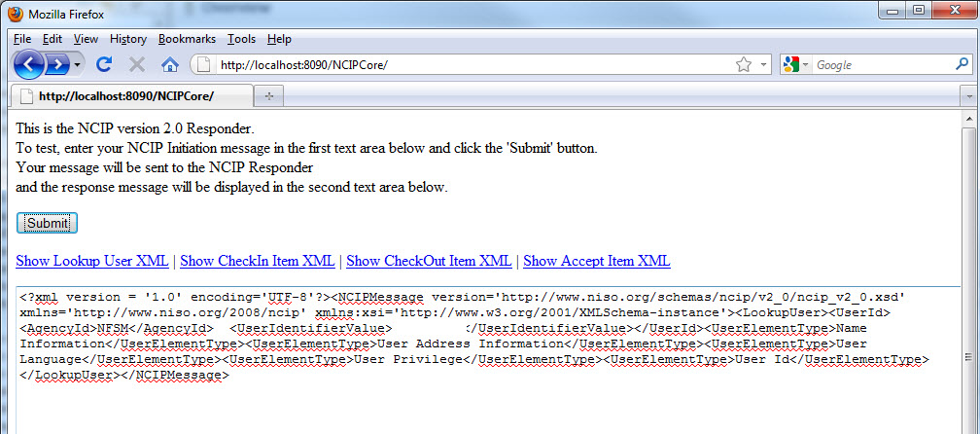Image resolution: width=980 pixels, height=434 pixels.
Task: Open the Edit menu
Action: [52, 39]
